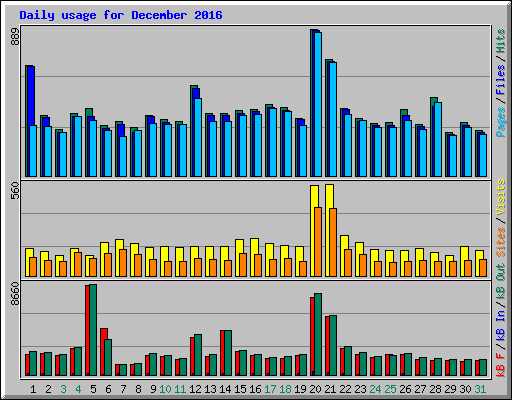Click day 26 on the x-axis

point(405,389)
